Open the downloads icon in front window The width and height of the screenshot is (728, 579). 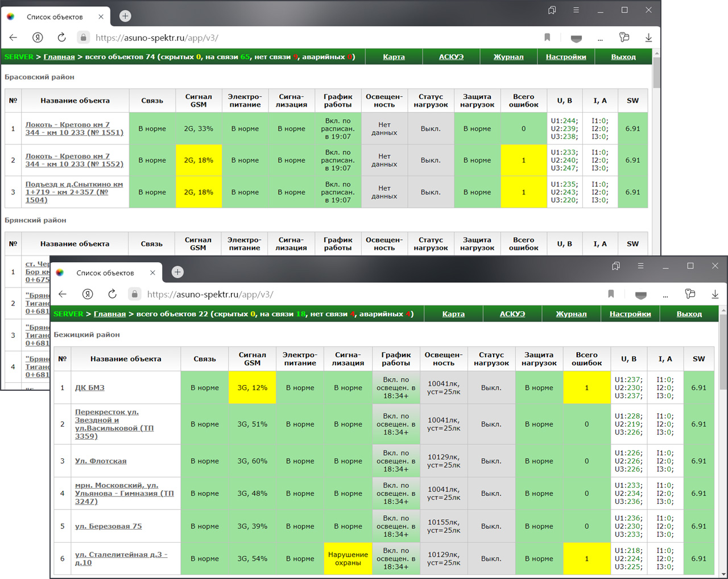coord(715,294)
